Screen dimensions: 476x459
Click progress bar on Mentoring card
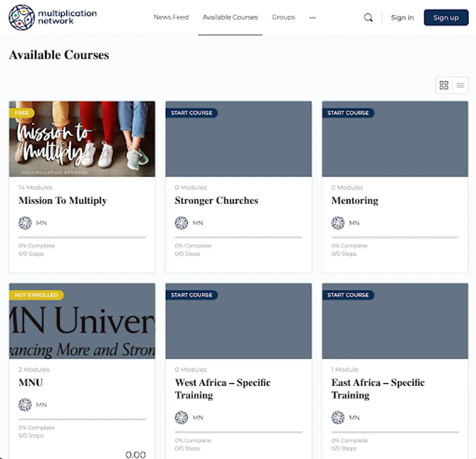tap(395, 237)
